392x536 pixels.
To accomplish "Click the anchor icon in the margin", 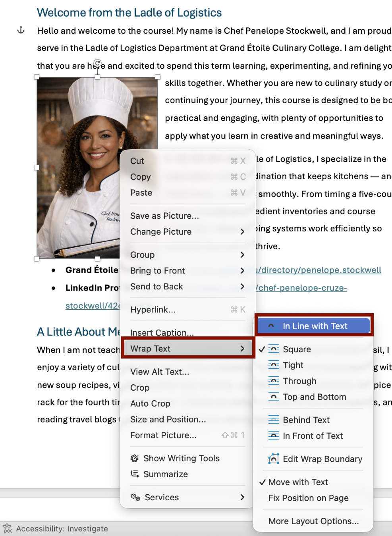I will coord(21,30).
